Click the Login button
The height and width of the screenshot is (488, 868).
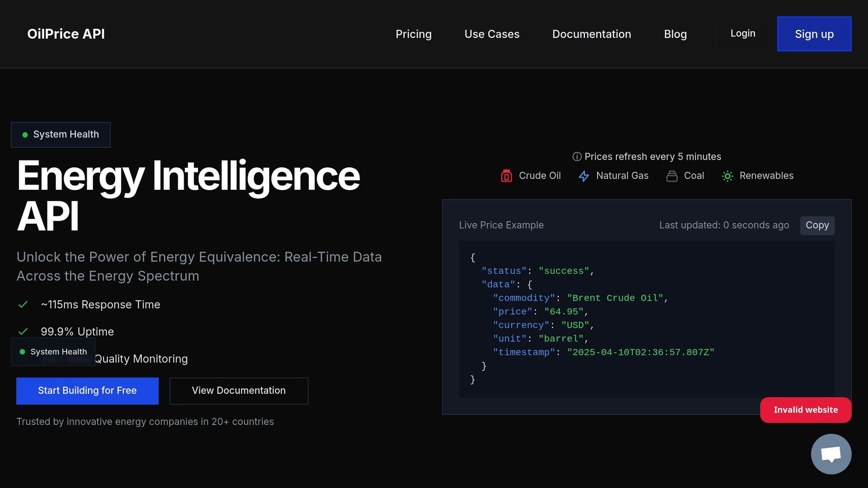(x=743, y=33)
